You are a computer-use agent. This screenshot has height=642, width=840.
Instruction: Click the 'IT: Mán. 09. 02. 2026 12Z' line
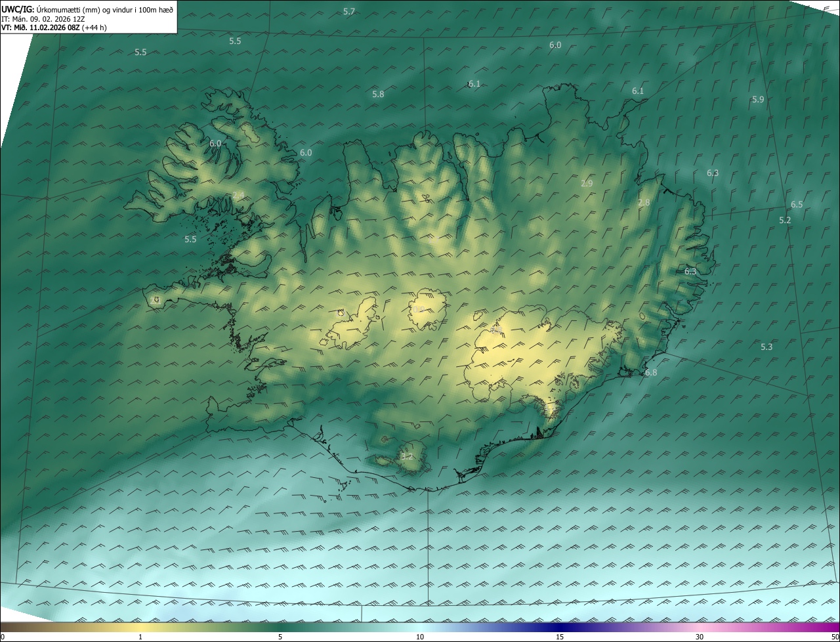(x=43, y=18)
